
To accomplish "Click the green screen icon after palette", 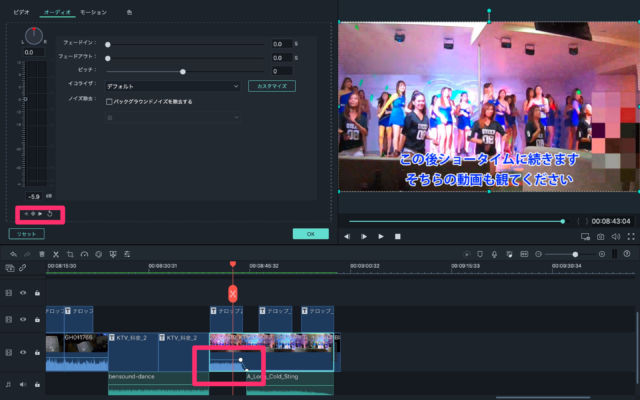I will pos(113,254).
